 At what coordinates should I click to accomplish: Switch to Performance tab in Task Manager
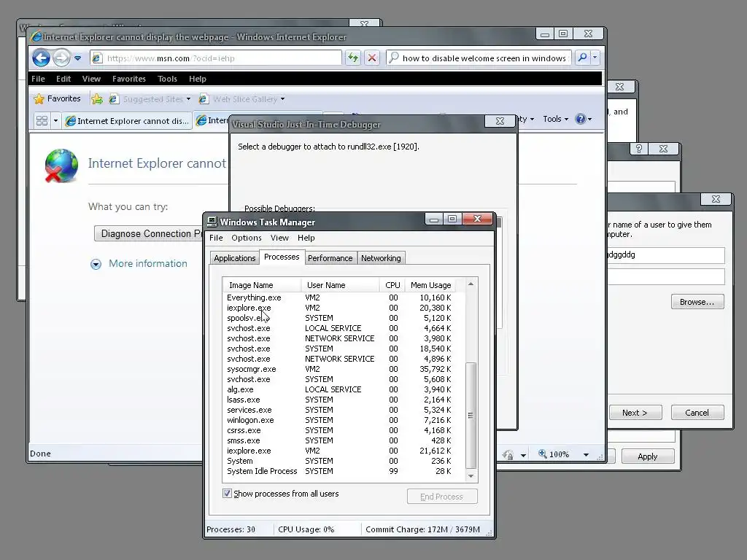pyautogui.click(x=330, y=258)
